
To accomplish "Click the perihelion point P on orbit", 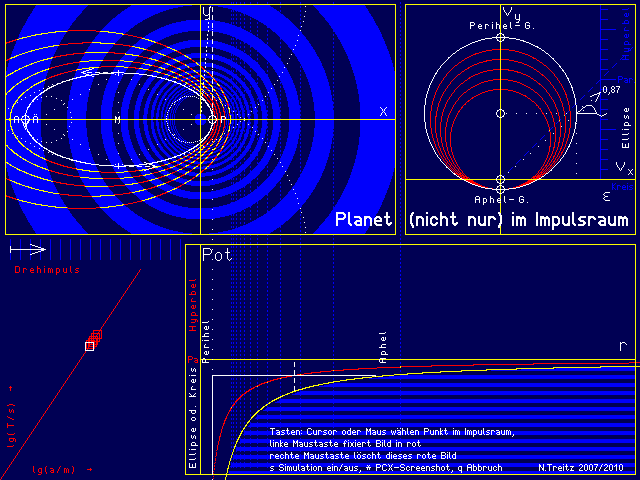I will pyautogui.click(x=213, y=120).
